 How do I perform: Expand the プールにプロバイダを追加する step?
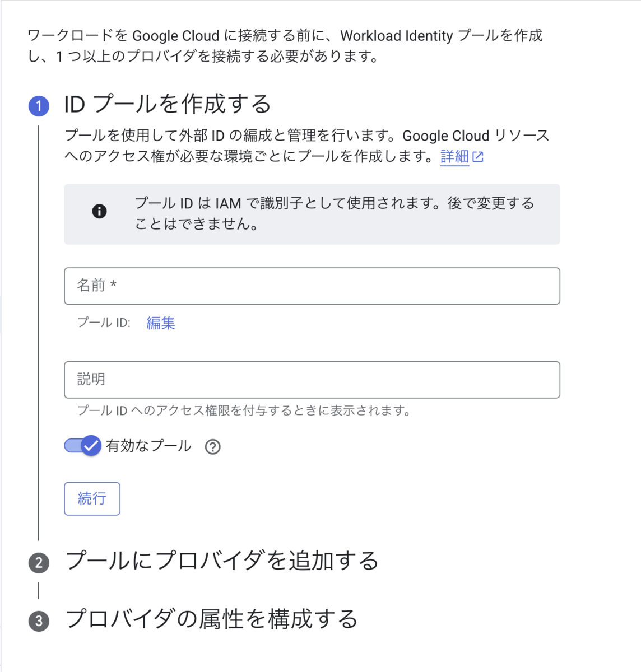coord(222,561)
